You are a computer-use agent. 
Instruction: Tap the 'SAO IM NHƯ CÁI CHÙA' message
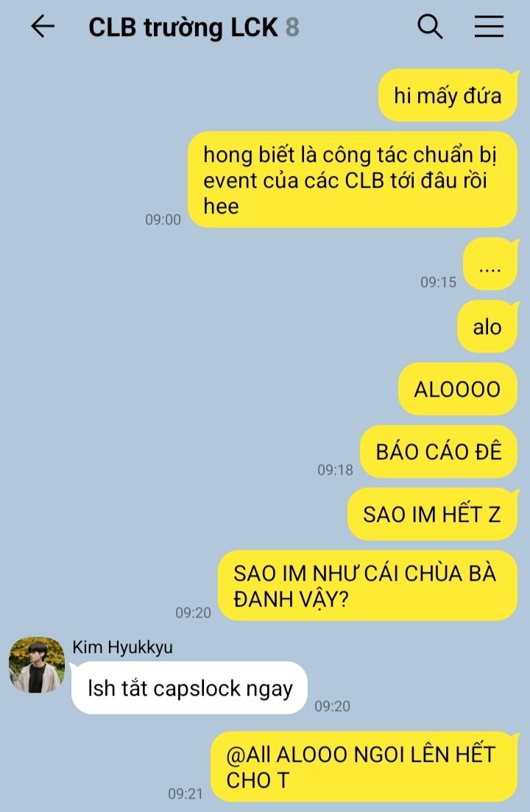[367, 586]
